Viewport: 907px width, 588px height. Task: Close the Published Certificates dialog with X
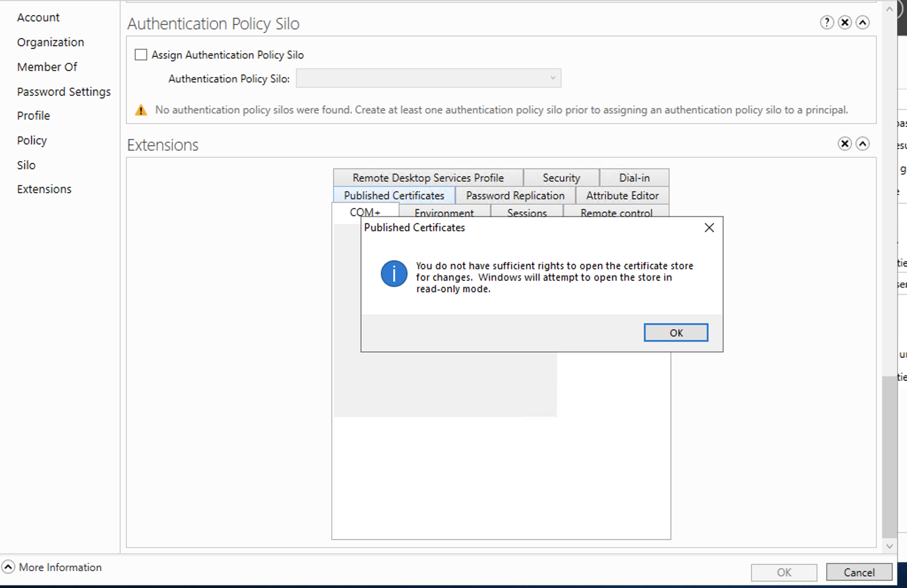pos(709,228)
